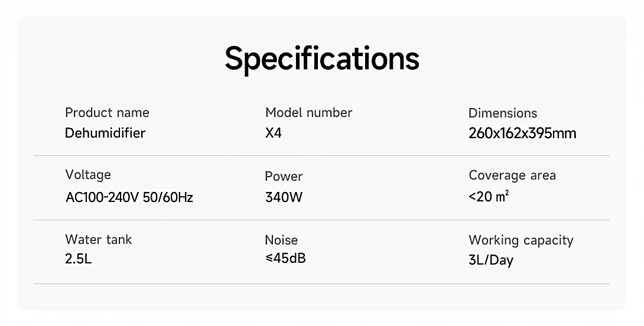Image resolution: width=644 pixels, height=326 pixels.
Task: Select the <20 m² coverage value
Action: 489,197
